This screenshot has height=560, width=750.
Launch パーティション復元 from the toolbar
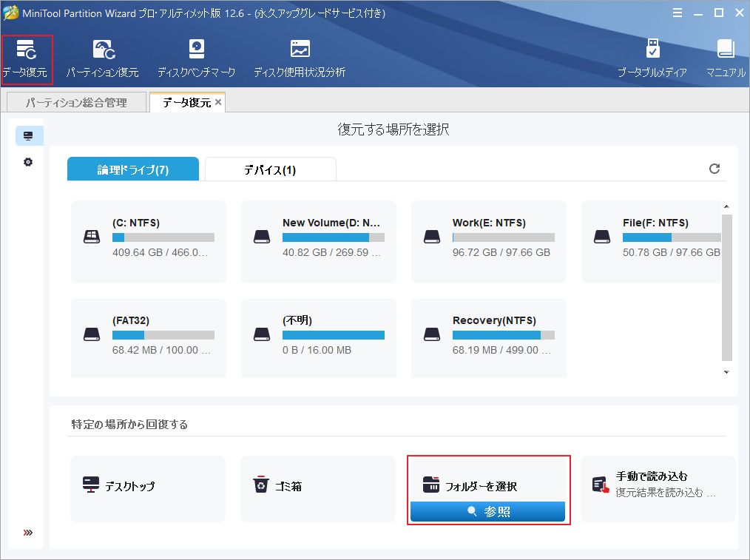103,59
